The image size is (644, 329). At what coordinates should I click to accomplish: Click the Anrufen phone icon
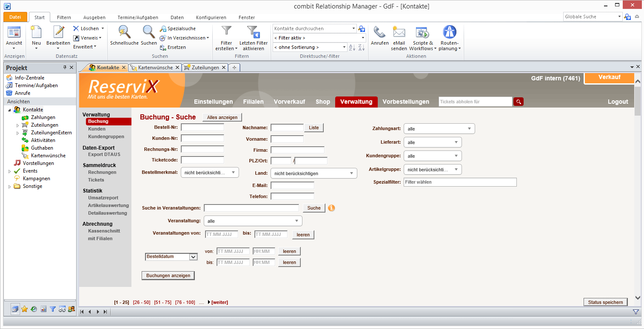coord(379,32)
